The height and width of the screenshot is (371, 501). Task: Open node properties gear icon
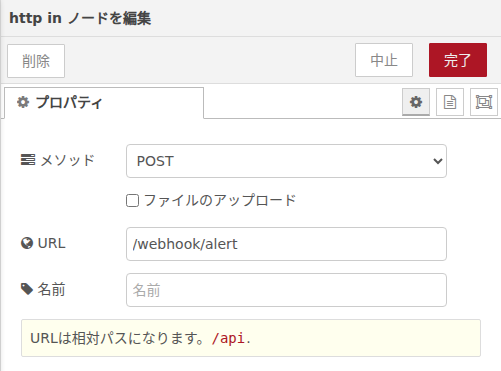tap(416, 102)
